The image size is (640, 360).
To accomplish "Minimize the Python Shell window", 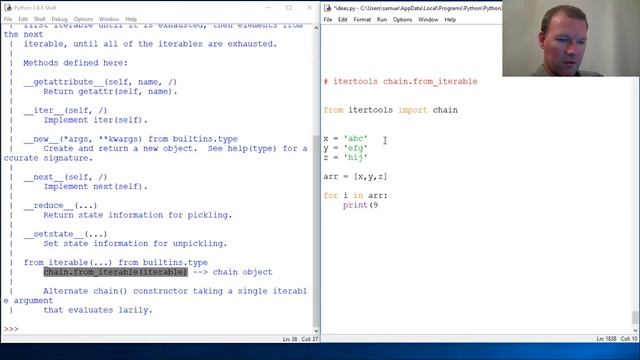I will tap(269, 7).
